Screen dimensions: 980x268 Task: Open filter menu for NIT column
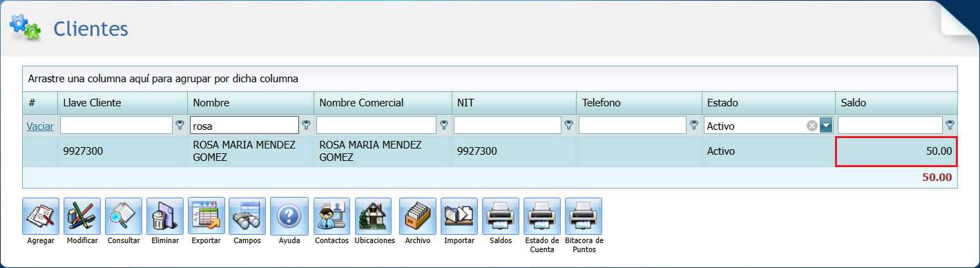click(x=568, y=125)
